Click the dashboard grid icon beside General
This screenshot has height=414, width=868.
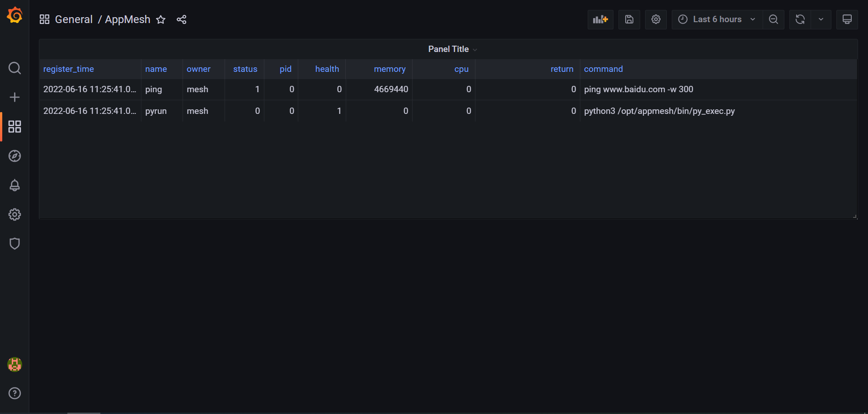44,19
